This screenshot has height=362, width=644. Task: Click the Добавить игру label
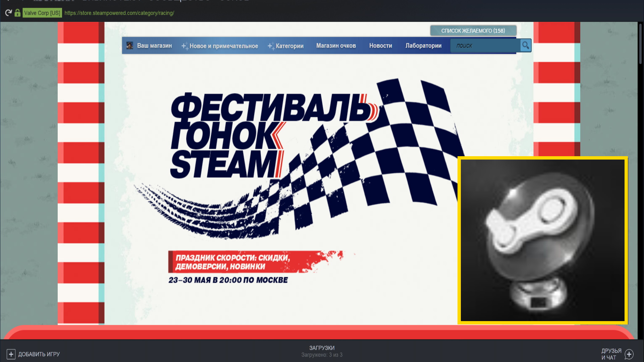(x=39, y=354)
